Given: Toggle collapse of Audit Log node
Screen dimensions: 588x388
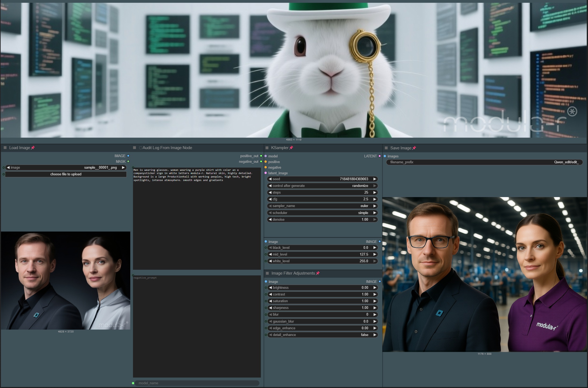Looking at the screenshot, I should (134, 147).
